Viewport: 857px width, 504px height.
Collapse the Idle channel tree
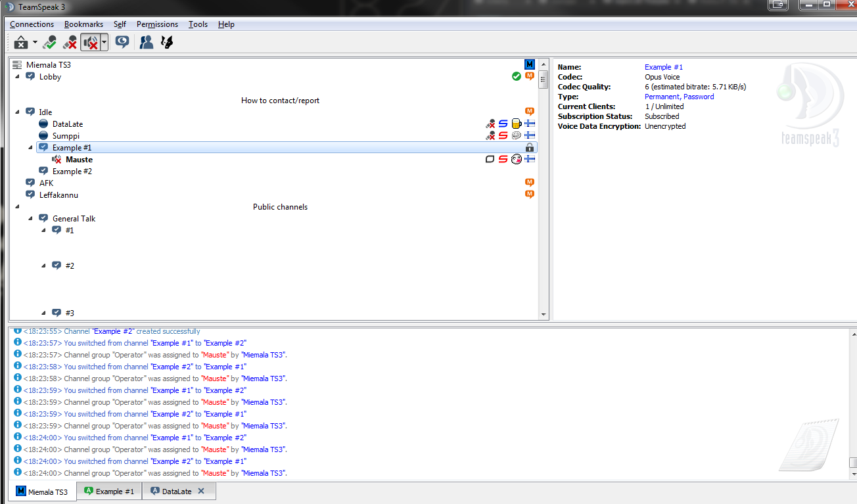pos(18,112)
